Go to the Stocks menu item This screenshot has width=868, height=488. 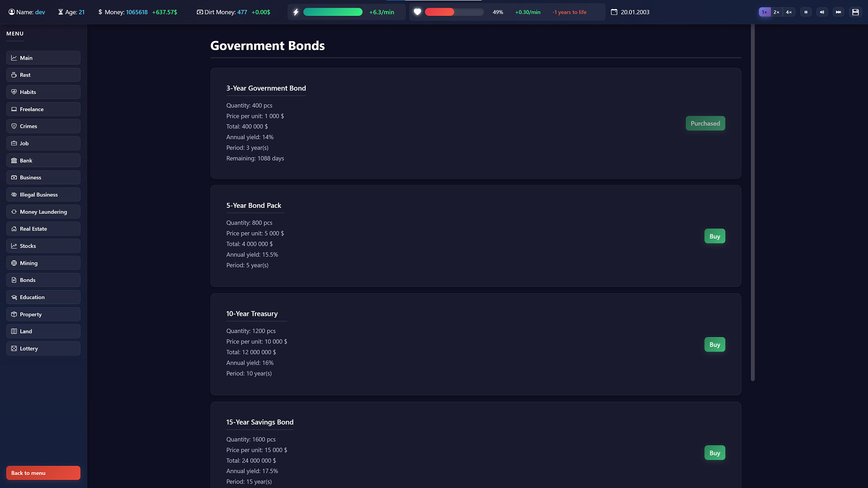tap(43, 246)
